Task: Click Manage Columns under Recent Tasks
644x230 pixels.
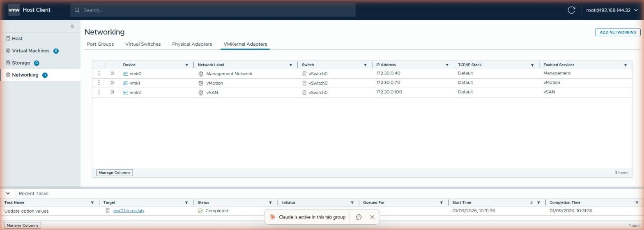Action: 23,225
